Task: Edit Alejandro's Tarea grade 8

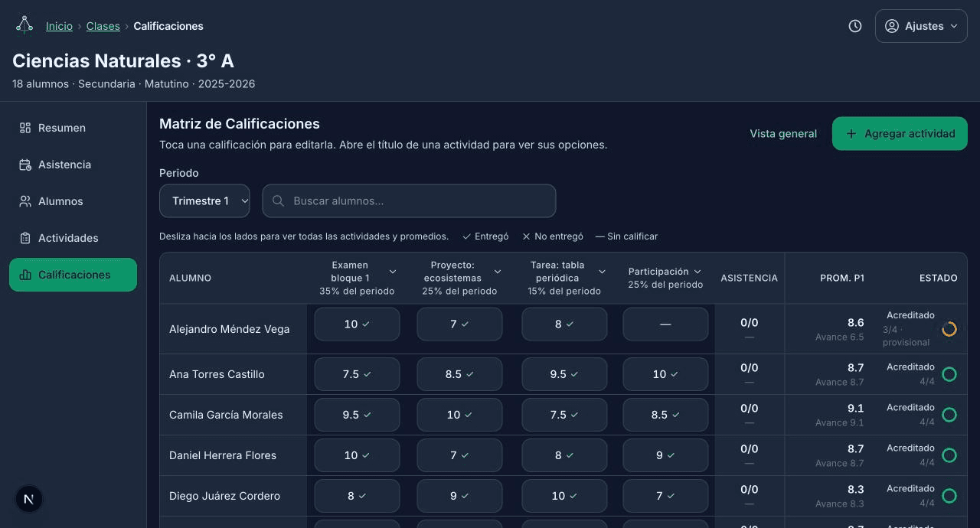Action: coord(564,324)
